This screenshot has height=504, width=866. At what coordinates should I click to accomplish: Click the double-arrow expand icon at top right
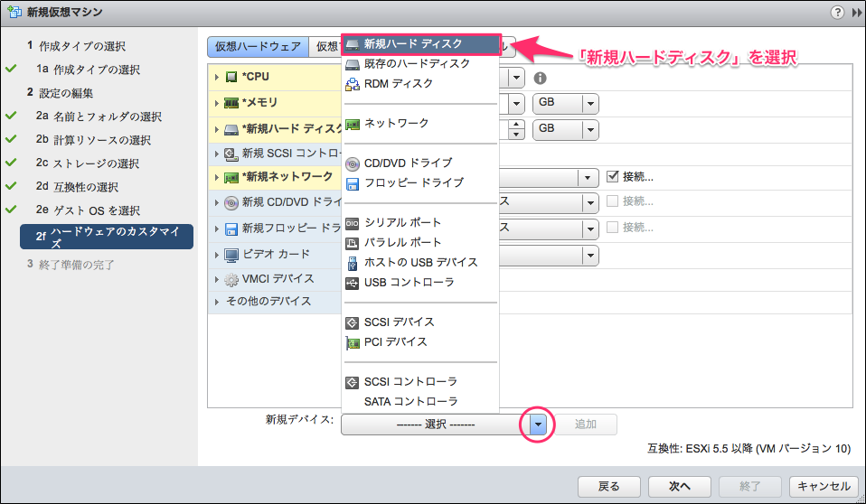[x=857, y=13]
